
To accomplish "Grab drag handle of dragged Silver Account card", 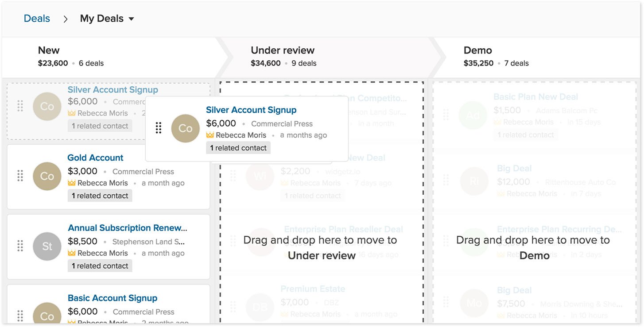I will point(159,128).
